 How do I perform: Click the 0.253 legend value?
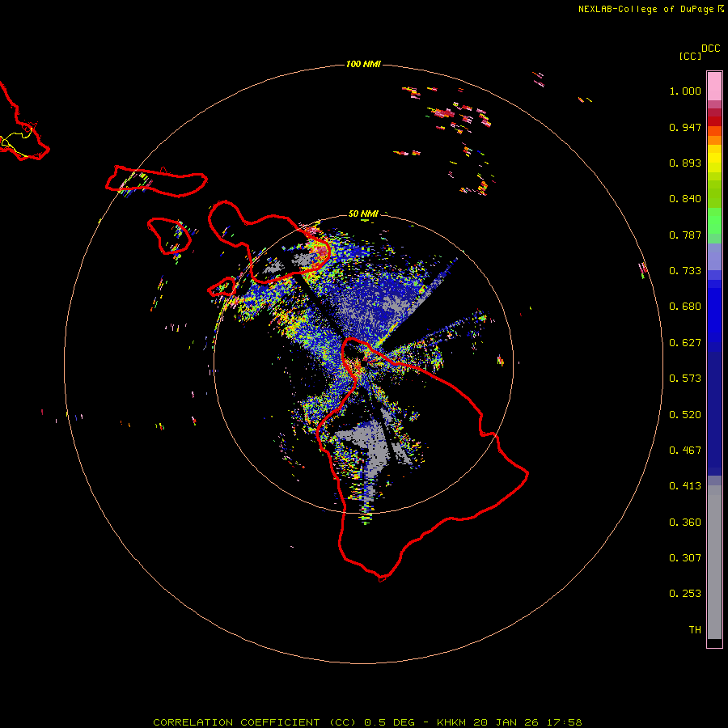(x=685, y=594)
